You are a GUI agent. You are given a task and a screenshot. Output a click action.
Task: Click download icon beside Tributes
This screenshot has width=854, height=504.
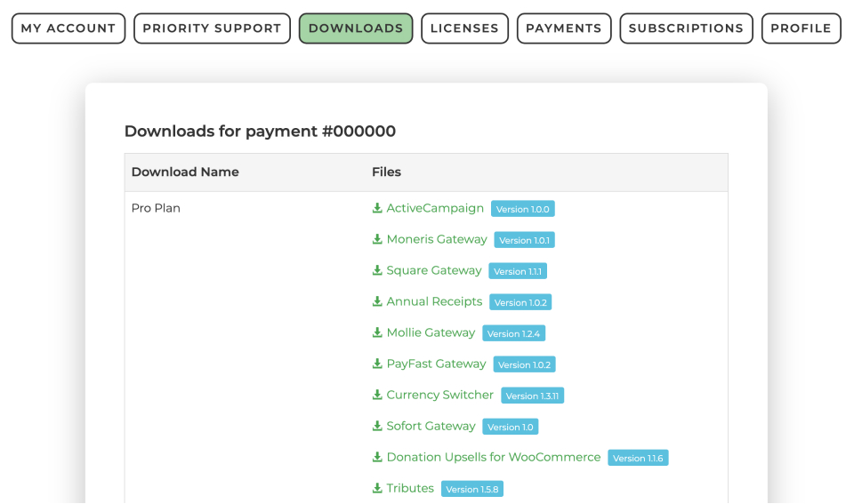click(377, 488)
